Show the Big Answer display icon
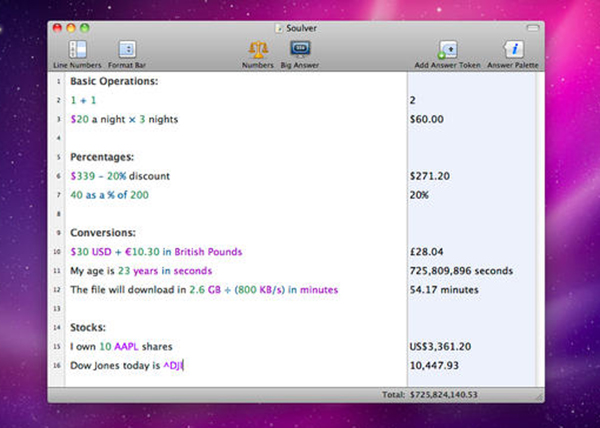The width and height of the screenshot is (600, 428). 300,49
